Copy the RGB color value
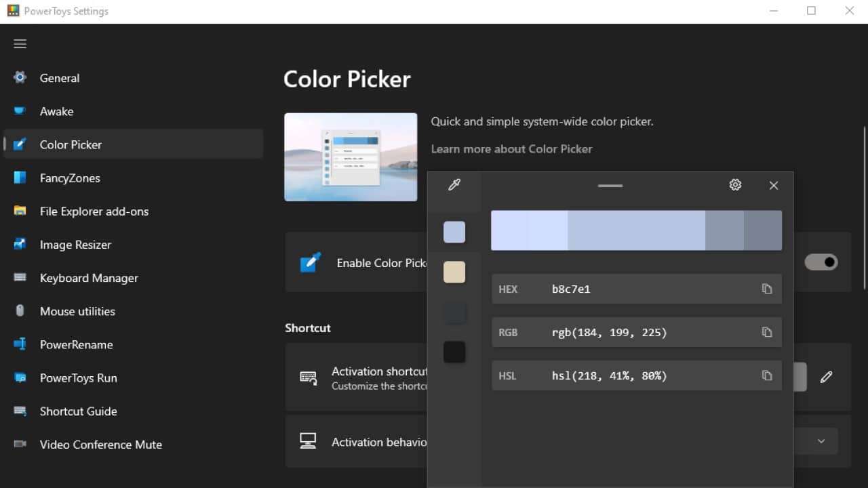This screenshot has width=868, height=488. (x=767, y=332)
